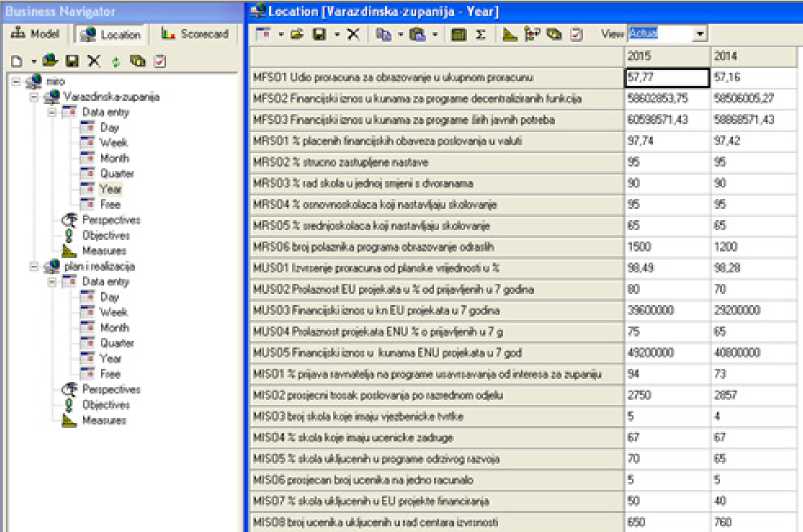
Task: Open the Scorecard tab
Action: [197, 34]
